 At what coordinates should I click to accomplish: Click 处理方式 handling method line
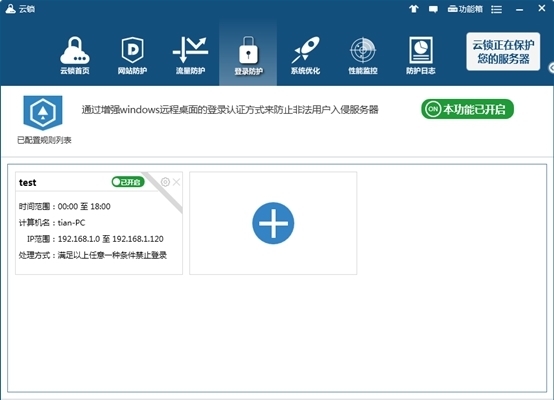tap(93, 255)
